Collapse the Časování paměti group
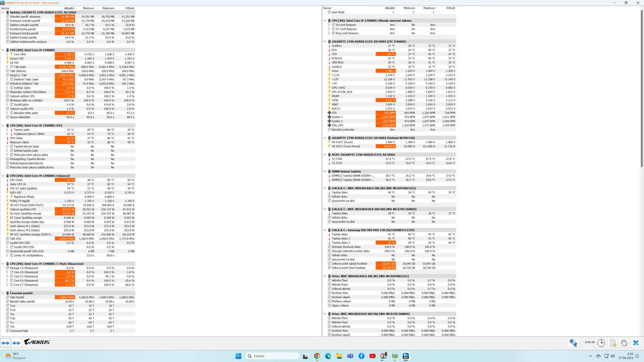This screenshot has height=362, width=644. (3, 293)
